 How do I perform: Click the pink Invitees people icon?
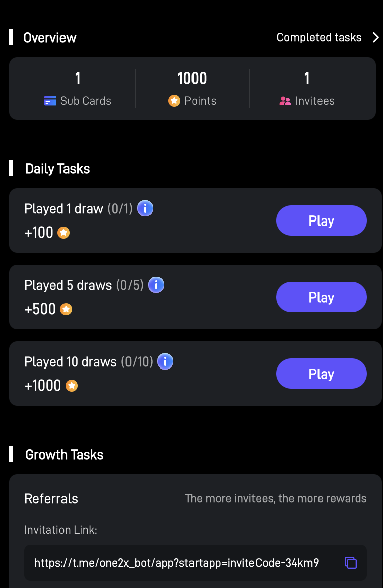coord(285,101)
